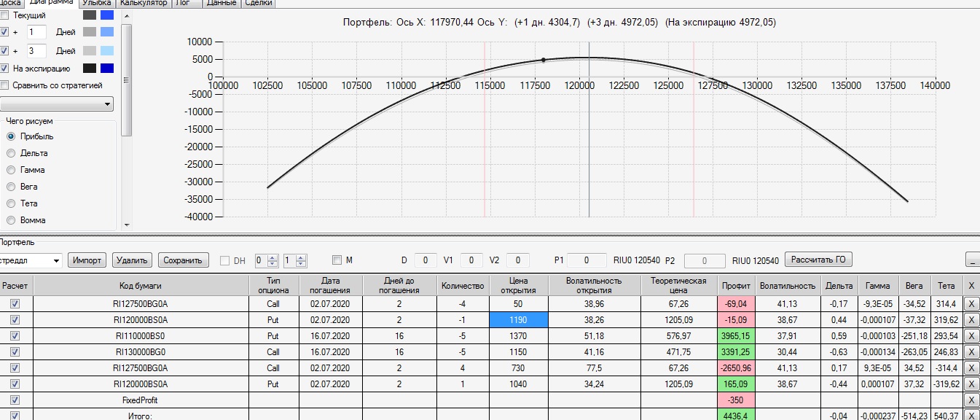The width and height of the screenshot is (980, 420).
Task: Select the Прибыль radio button
Action: tap(11, 136)
